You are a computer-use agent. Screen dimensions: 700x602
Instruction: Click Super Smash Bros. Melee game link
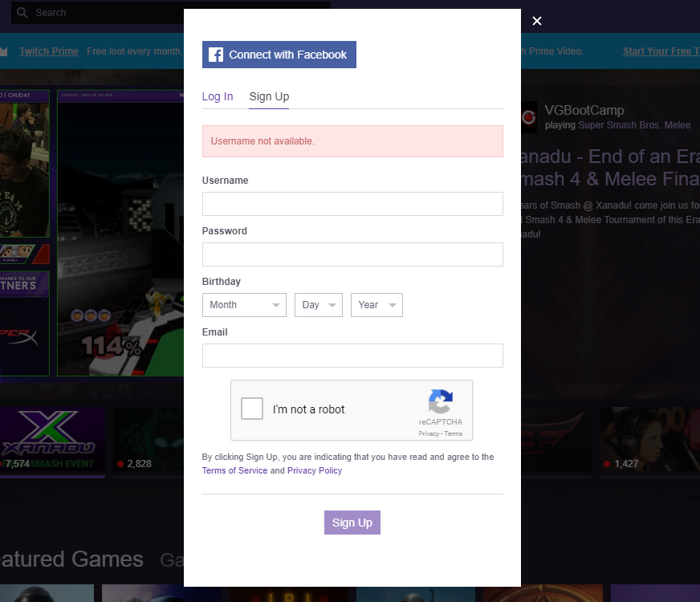pos(634,125)
